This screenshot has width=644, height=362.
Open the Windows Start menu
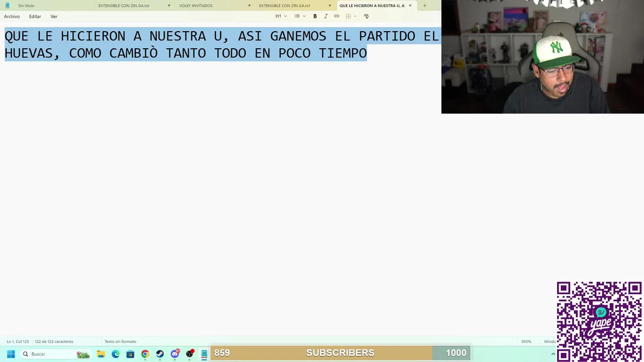pyautogui.click(x=11, y=354)
